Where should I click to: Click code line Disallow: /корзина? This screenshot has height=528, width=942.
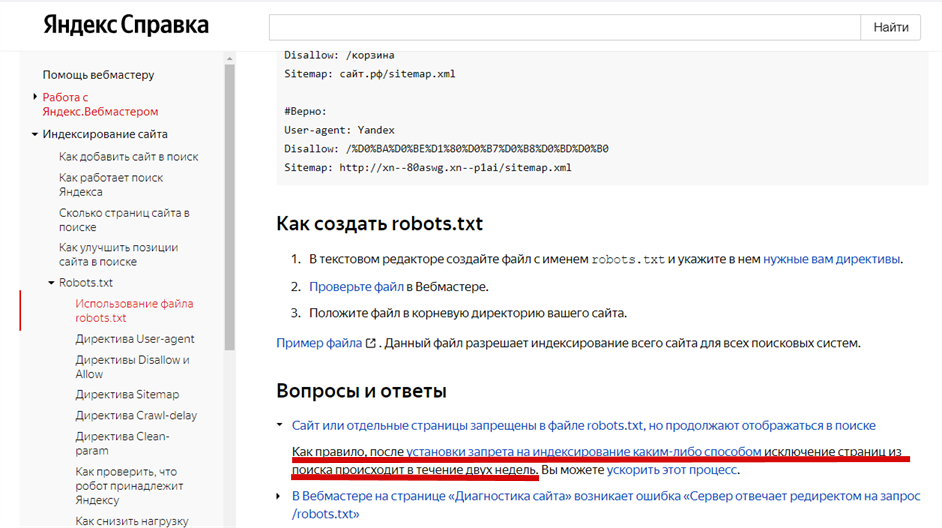pos(339,55)
